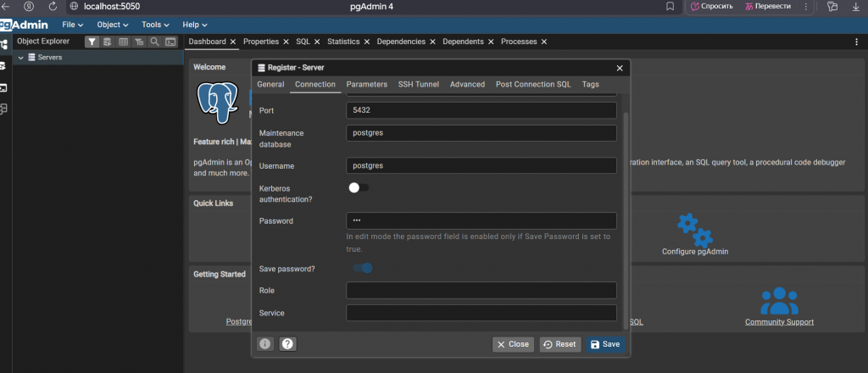Viewport: 868px width, 373px height.
Task: Click the Community Support people icon
Action: click(x=779, y=301)
